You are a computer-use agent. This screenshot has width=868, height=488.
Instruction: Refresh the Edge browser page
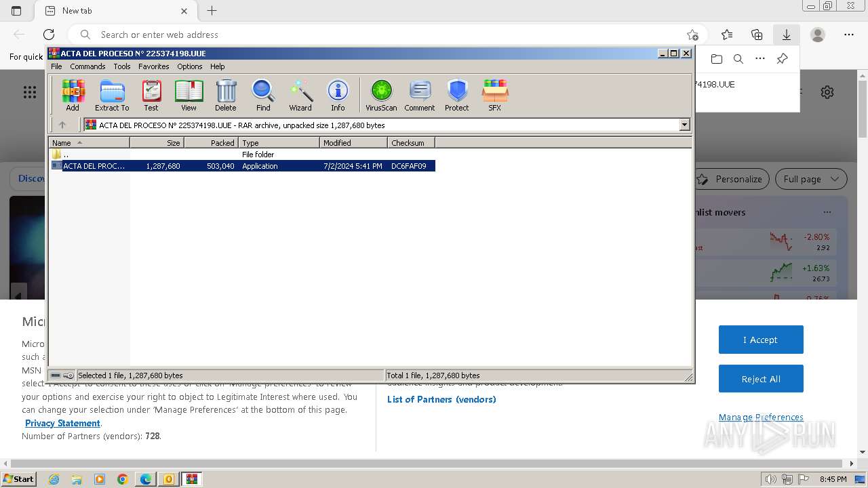49,35
